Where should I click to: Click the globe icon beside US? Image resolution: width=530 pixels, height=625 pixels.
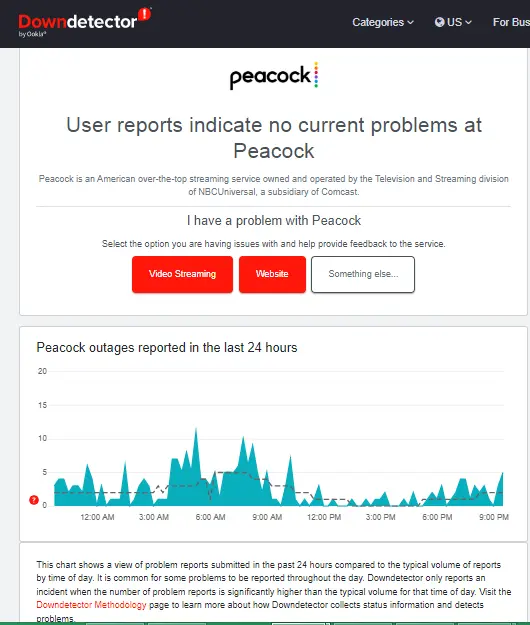[440, 22]
